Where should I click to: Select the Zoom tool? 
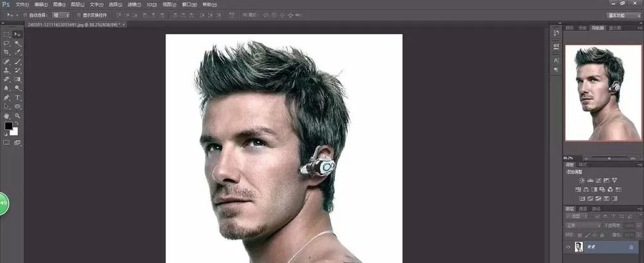tap(17, 115)
